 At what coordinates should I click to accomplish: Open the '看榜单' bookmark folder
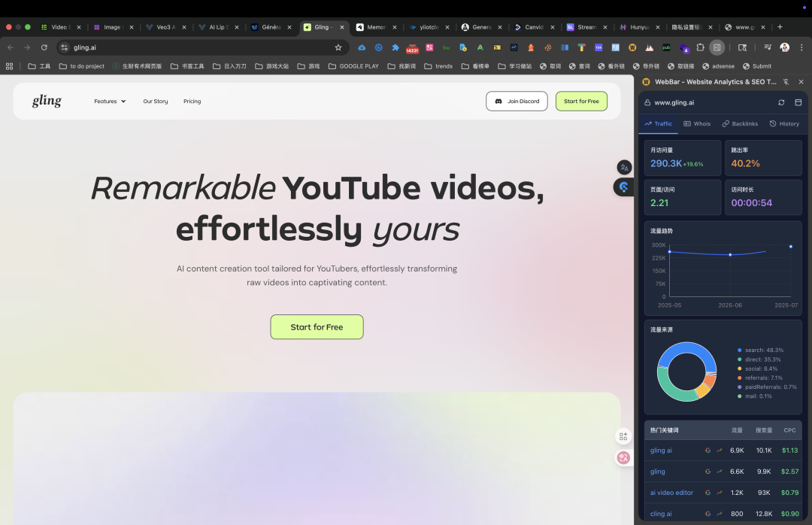(475, 66)
